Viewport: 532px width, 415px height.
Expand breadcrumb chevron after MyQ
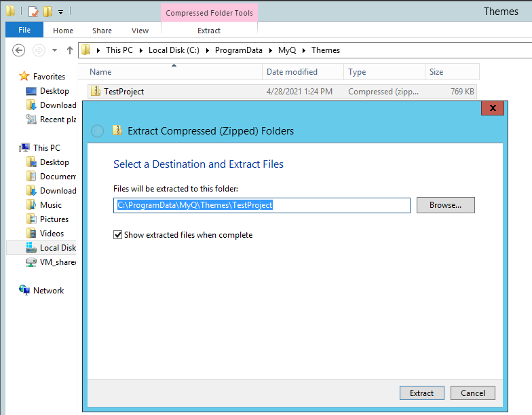point(304,50)
